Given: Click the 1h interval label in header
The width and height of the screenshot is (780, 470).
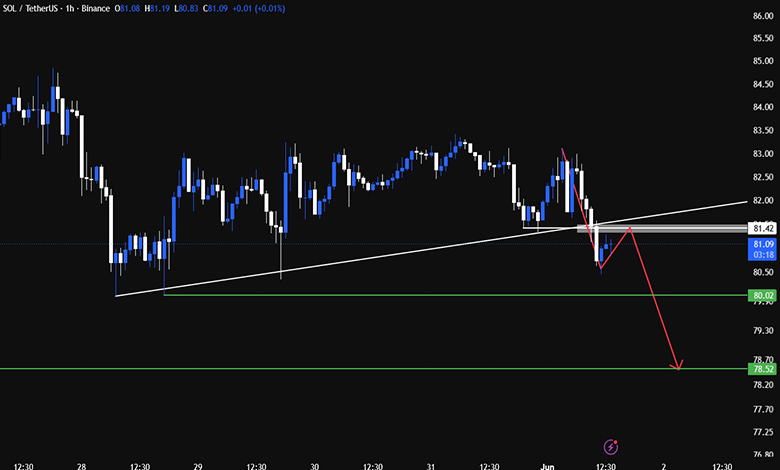Looking at the screenshot, I should 70,8.
